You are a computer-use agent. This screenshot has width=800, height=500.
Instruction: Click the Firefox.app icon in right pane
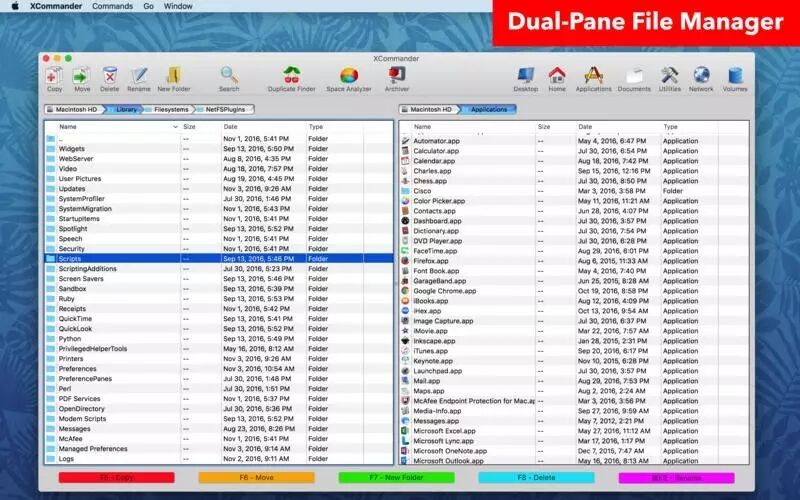click(405, 261)
